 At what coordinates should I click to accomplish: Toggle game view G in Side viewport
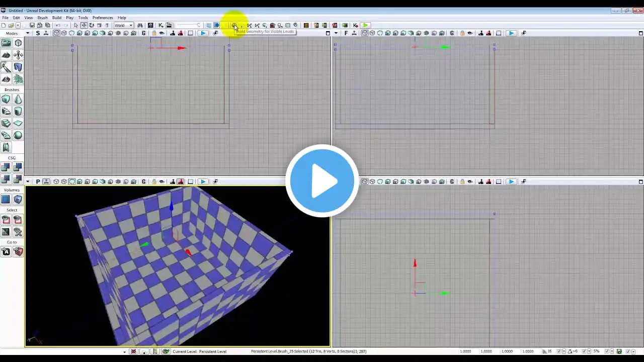(144, 33)
